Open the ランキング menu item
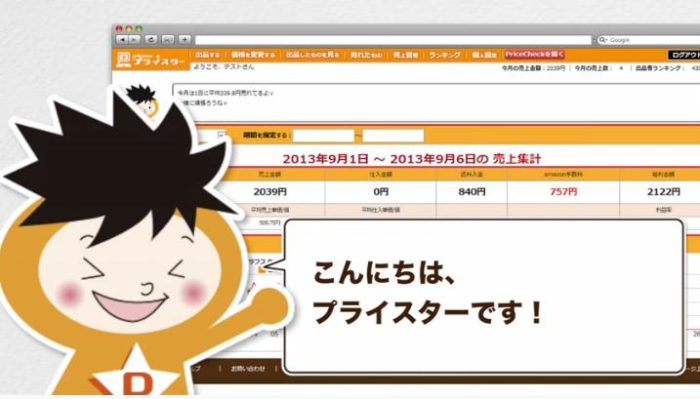This screenshot has width=700, height=399. tap(445, 55)
